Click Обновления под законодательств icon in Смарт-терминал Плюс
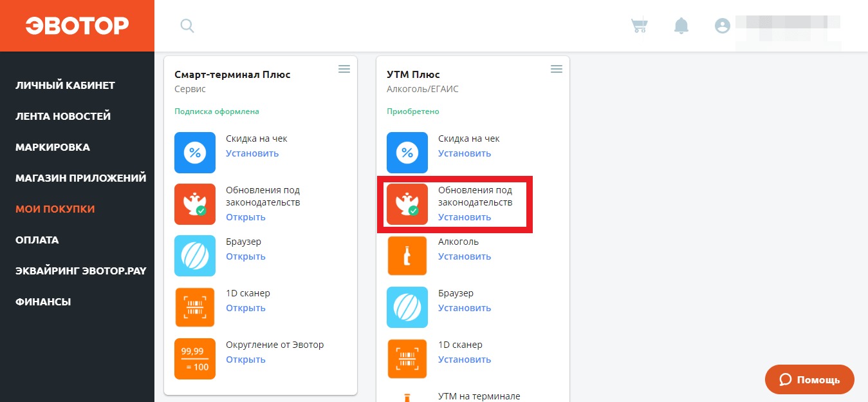Screen dimensions: 868x402 [195, 204]
